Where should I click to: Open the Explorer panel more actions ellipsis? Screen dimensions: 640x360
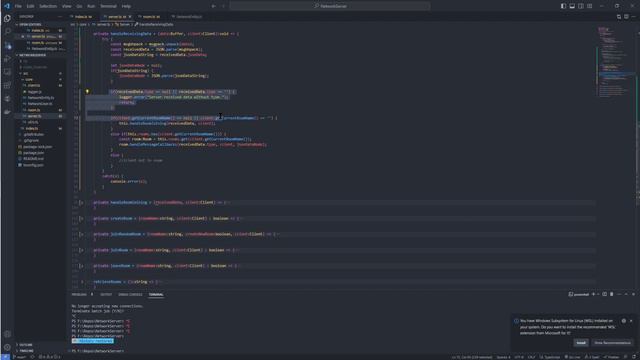pos(60,17)
